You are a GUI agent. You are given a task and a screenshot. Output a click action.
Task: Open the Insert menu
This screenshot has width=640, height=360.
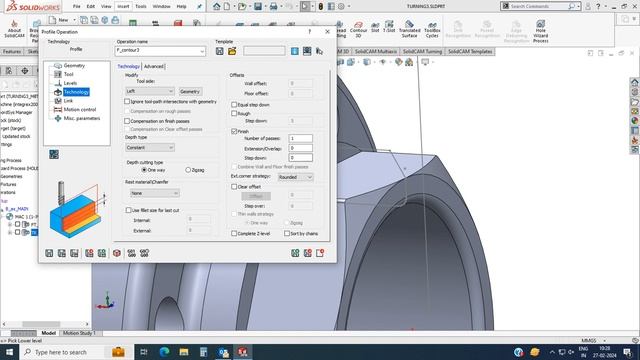click(x=123, y=7)
